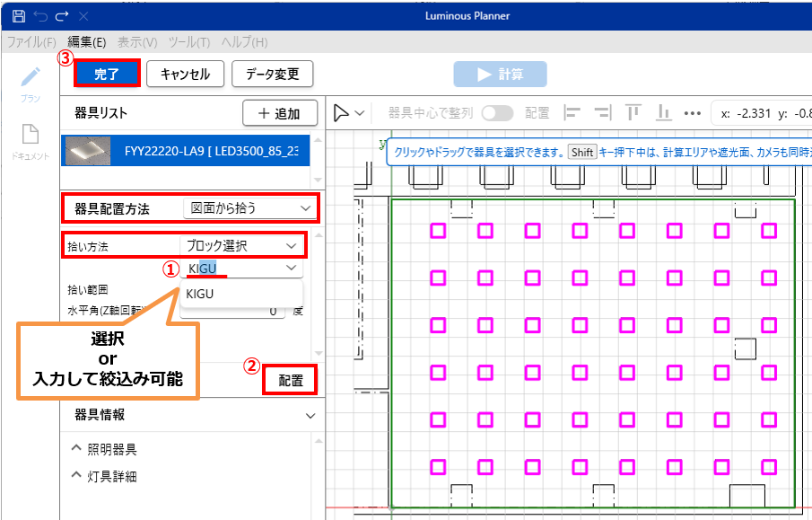Open the 器具配置方法 dropdown
Screen dimensions: 812x520
pos(248,208)
